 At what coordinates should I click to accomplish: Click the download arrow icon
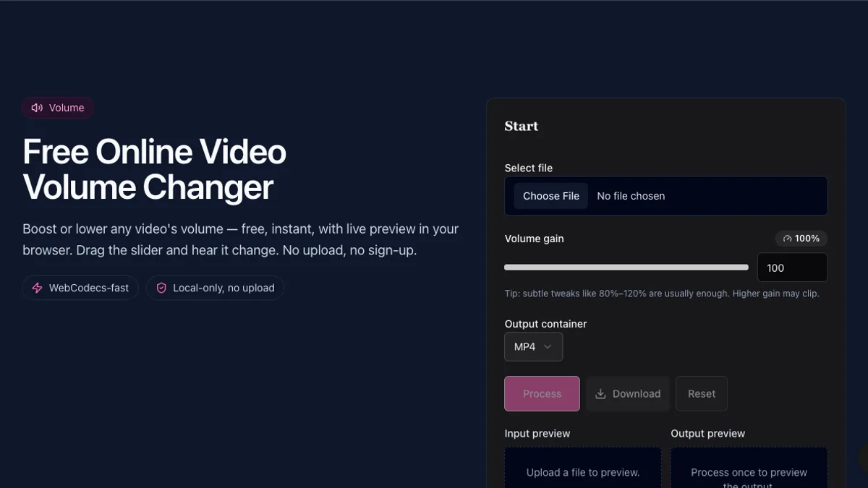point(600,394)
